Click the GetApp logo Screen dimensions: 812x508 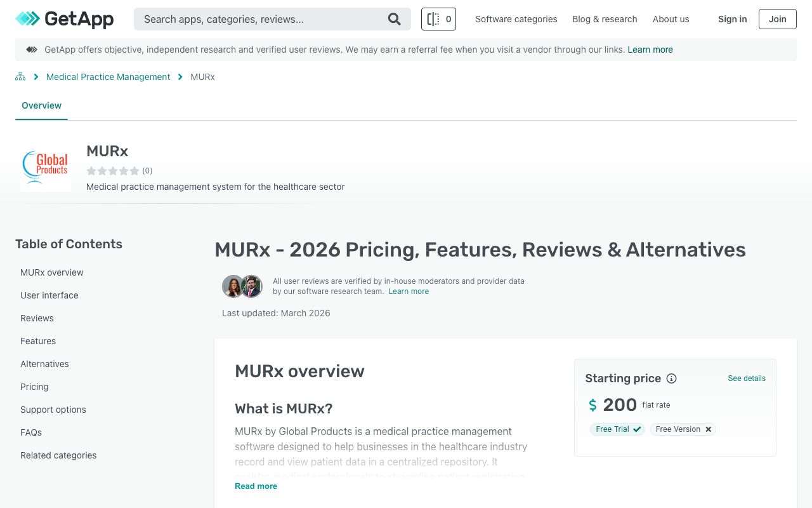pos(65,19)
